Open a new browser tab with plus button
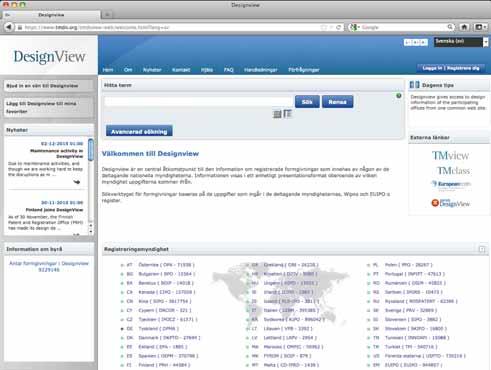The height and width of the screenshot is (370, 491). point(107,15)
